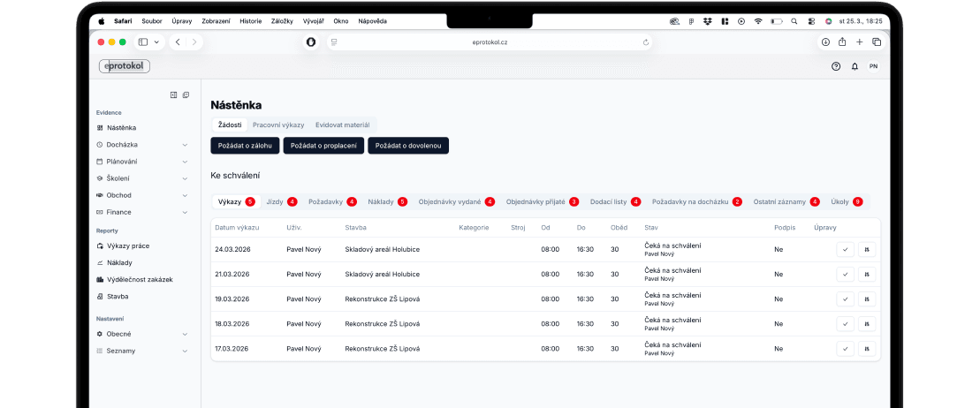The width and height of the screenshot is (980, 408).
Task: Approve the 17.03.2026 report with the checkmark
Action: pyautogui.click(x=845, y=349)
